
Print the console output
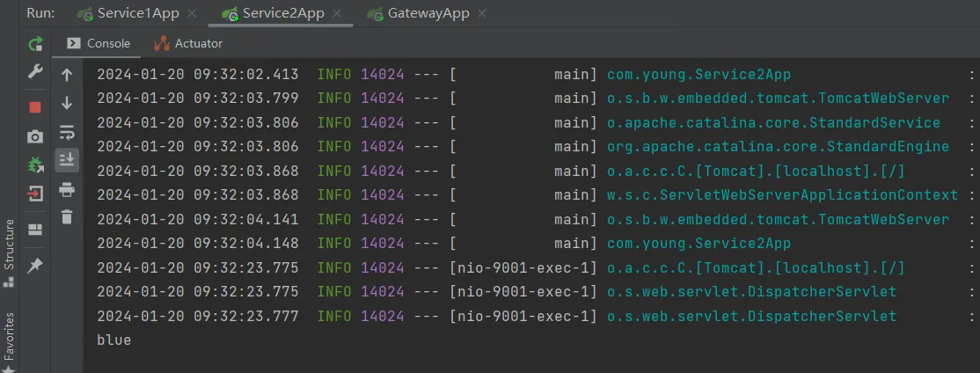point(67,189)
